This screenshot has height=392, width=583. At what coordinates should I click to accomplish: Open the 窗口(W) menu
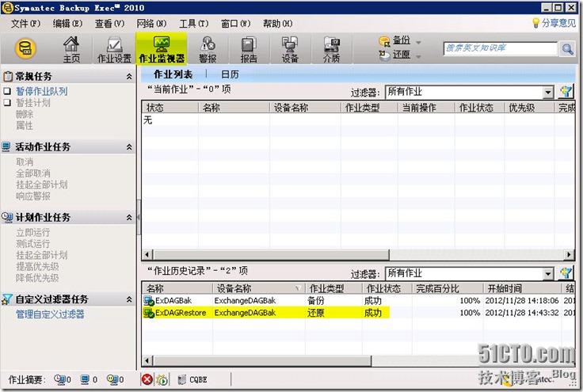point(236,24)
